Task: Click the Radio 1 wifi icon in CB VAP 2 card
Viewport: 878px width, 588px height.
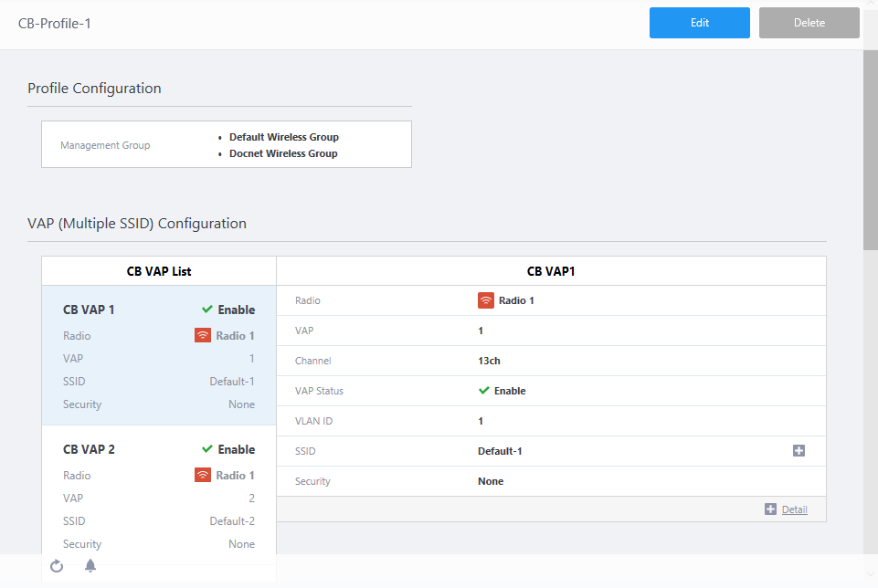Action: (x=203, y=476)
